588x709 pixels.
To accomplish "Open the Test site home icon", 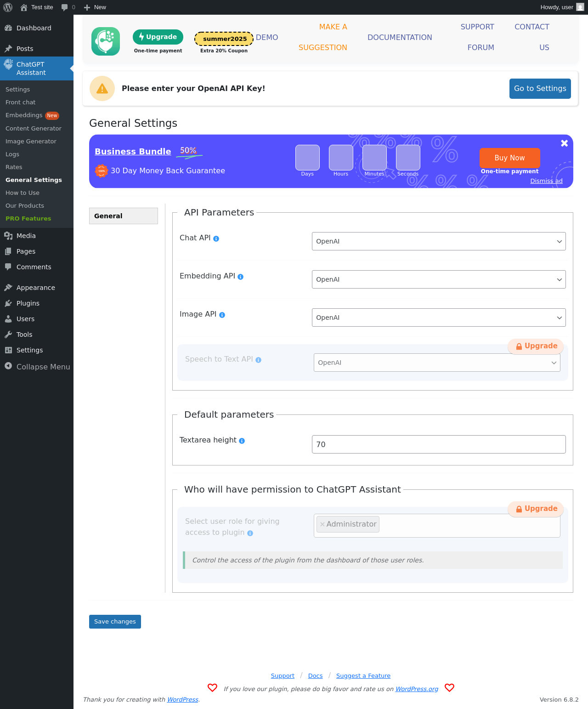I will tap(24, 7).
